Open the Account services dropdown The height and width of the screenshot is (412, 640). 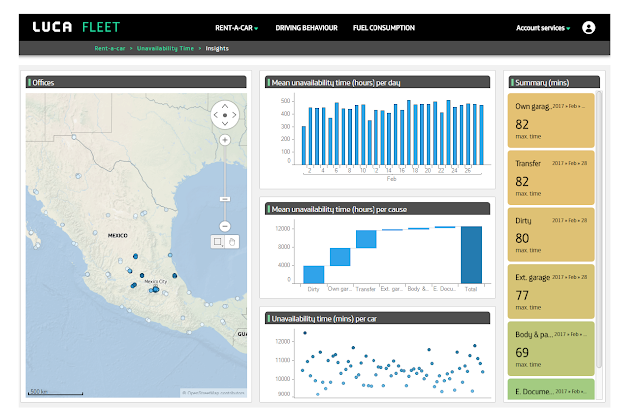[543, 28]
